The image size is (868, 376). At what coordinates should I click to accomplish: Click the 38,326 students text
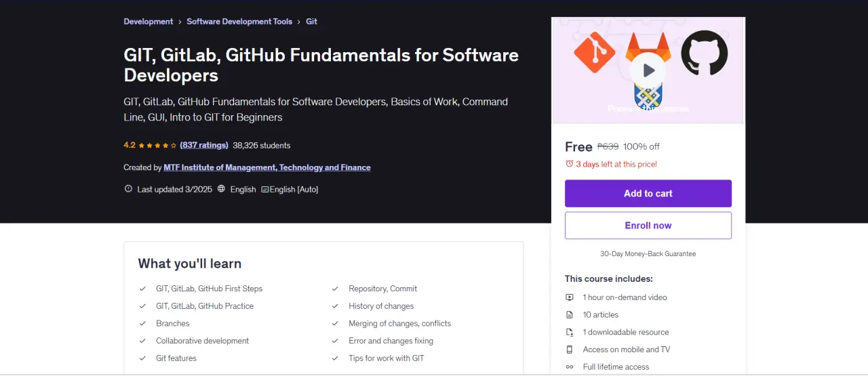coord(261,145)
